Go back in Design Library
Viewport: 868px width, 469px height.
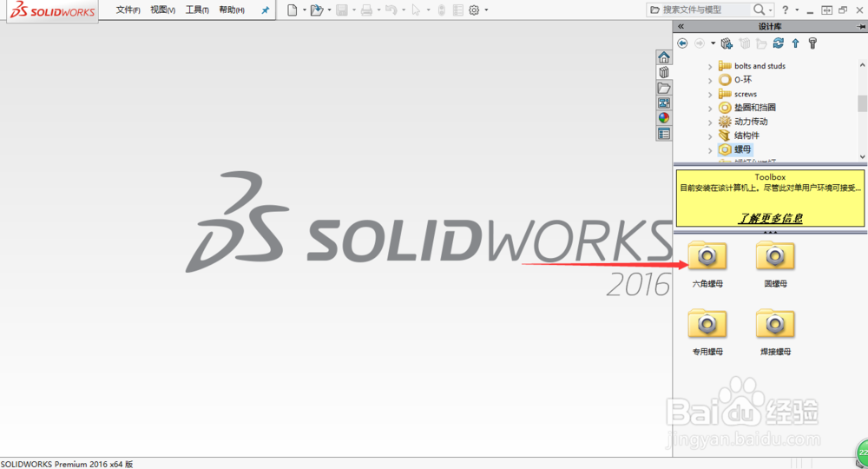pos(682,43)
